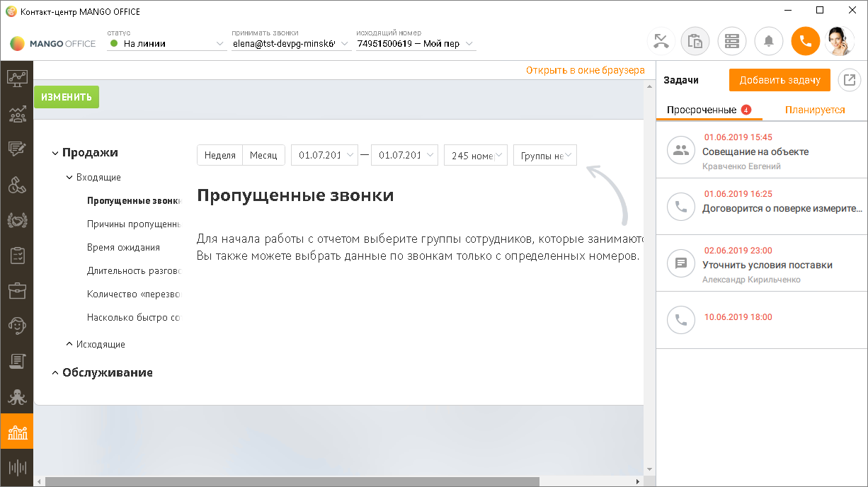
Task: Toggle the tasks clipboard icon in header
Action: [x=695, y=41]
